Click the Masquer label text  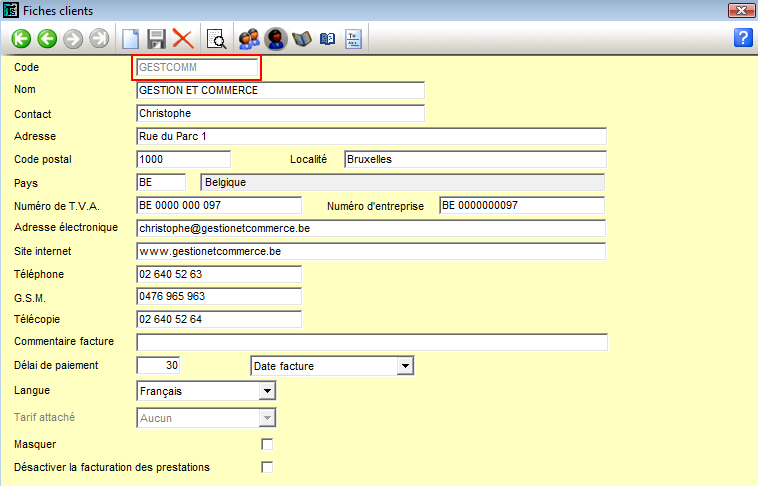pos(35,444)
